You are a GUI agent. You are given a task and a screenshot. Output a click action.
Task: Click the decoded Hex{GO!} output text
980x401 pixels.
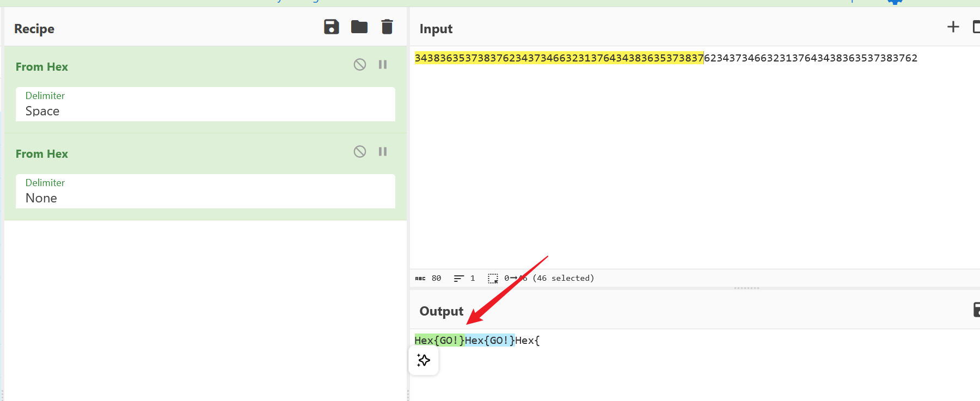[439, 341]
